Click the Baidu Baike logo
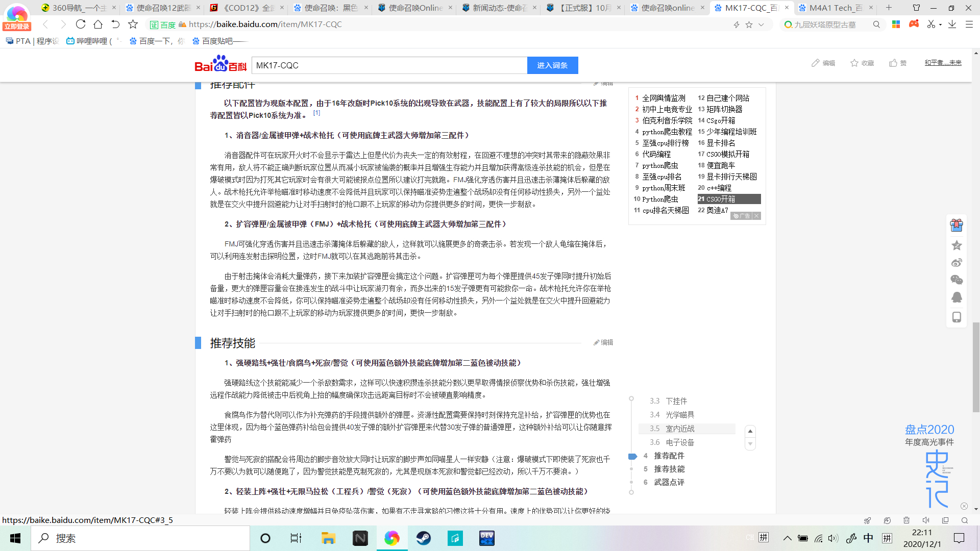 (220, 64)
